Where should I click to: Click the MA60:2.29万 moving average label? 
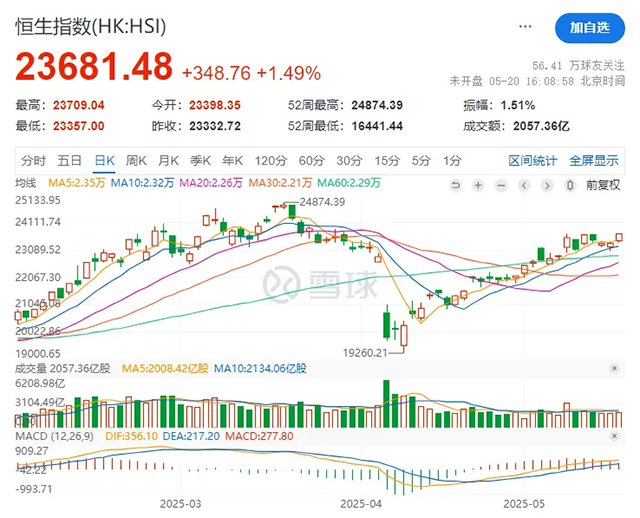point(349,183)
